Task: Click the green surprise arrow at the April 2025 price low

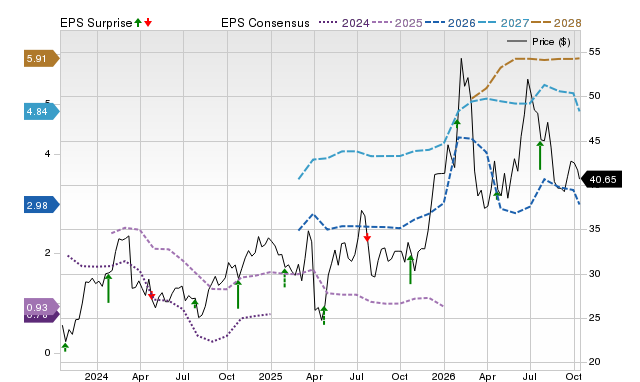Action: 324,315
